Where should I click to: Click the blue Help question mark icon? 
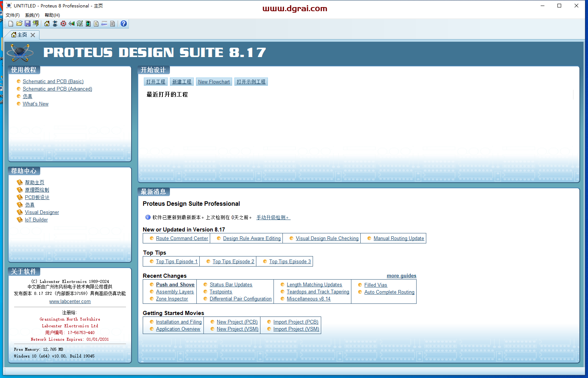(x=124, y=24)
